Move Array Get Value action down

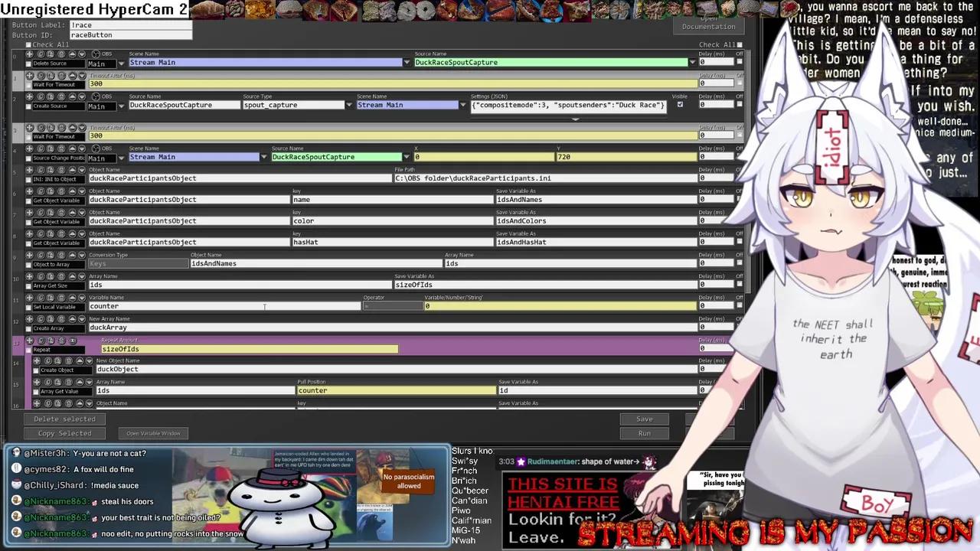89,382
